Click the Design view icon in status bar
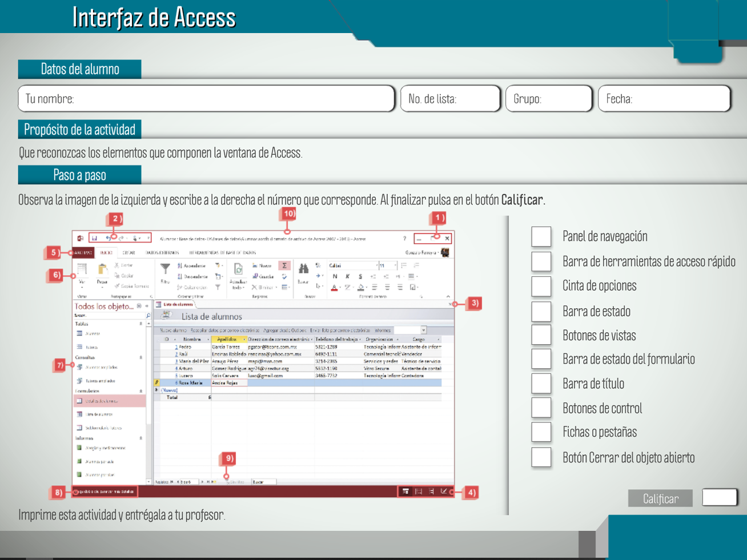 [444, 491]
